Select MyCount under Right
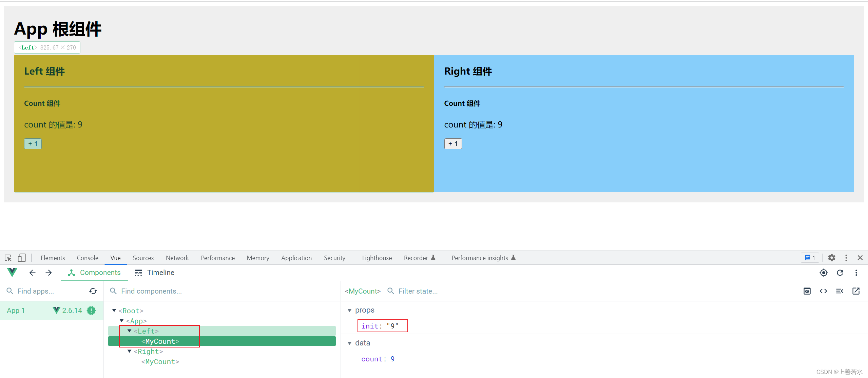 click(x=222, y=362)
